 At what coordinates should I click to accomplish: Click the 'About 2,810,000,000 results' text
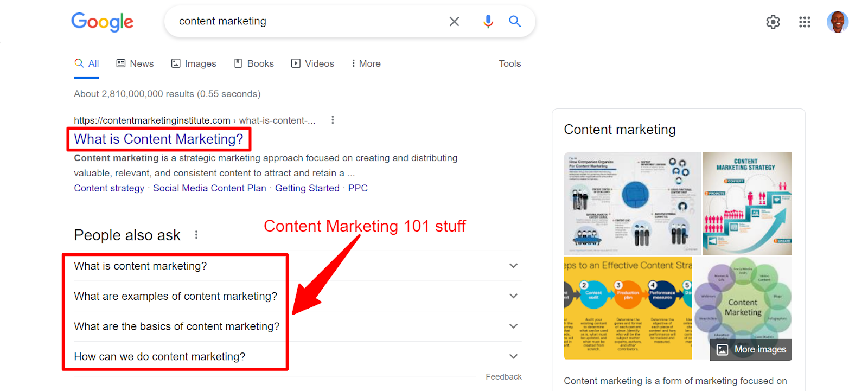pyautogui.click(x=167, y=94)
